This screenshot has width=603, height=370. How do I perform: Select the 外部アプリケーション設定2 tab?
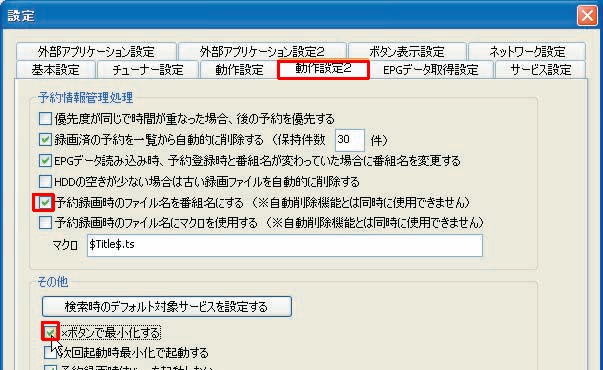tap(262, 51)
